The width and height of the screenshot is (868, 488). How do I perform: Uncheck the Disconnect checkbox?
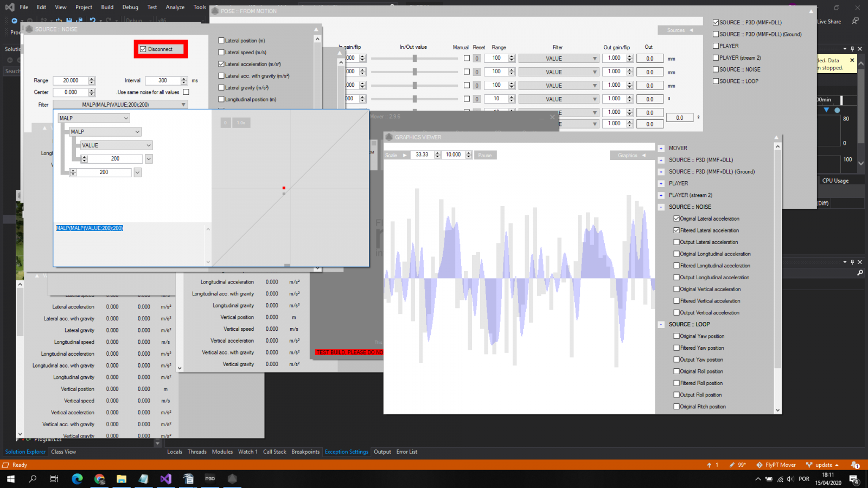tap(143, 49)
